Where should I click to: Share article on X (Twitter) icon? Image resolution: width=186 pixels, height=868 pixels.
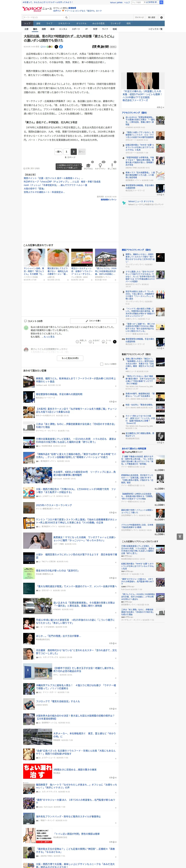[56, 47]
